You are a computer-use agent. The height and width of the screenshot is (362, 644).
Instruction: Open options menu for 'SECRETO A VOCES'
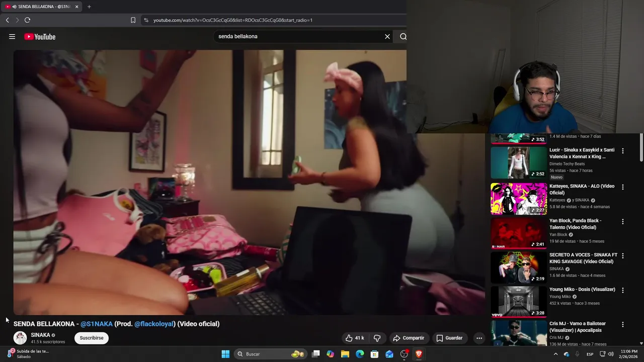click(623, 256)
